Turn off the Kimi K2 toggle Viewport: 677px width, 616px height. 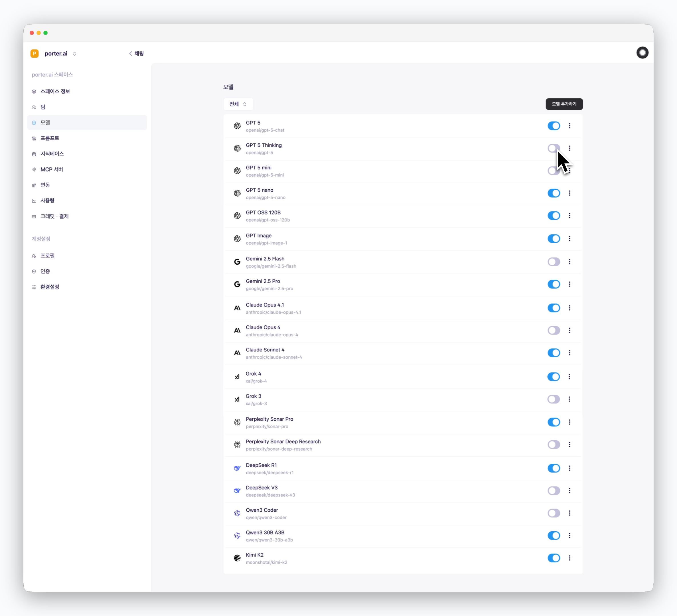click(x=554, y=558)
